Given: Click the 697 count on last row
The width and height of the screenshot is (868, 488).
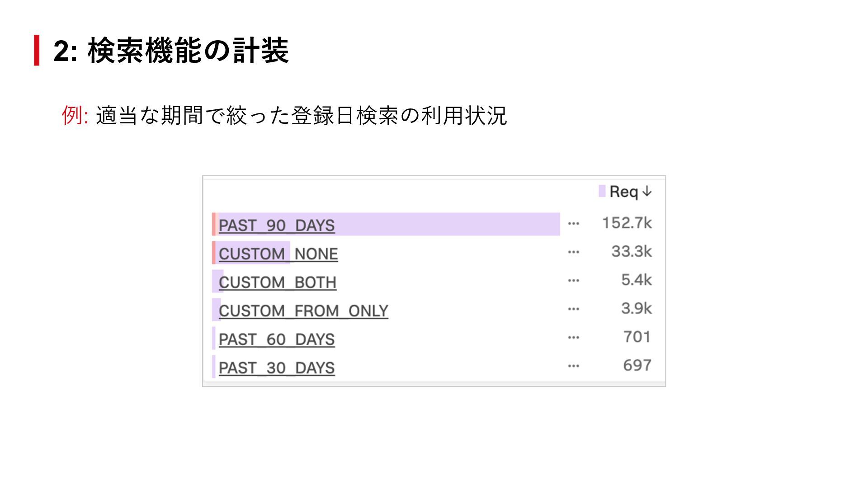Looking at the screenshot, I should [637, 365].
